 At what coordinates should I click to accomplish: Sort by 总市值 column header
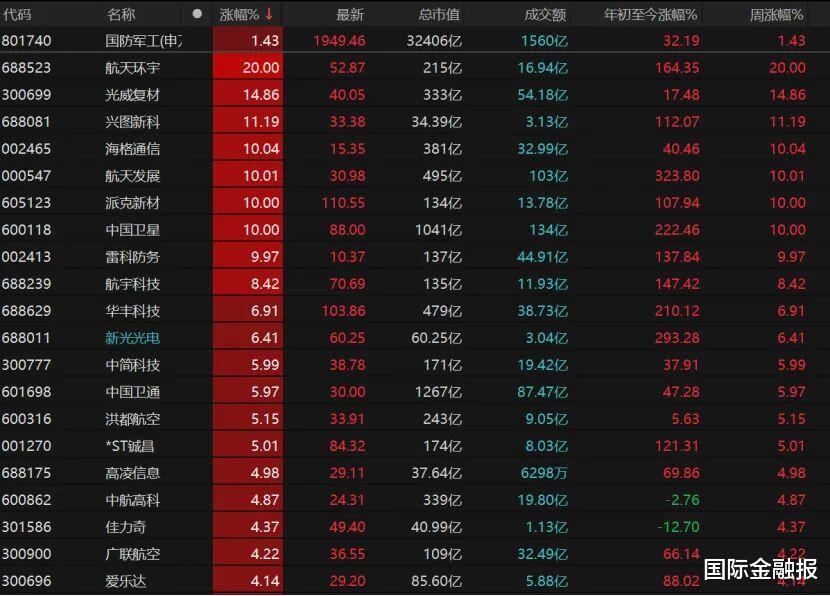click(x=439, y=14)
